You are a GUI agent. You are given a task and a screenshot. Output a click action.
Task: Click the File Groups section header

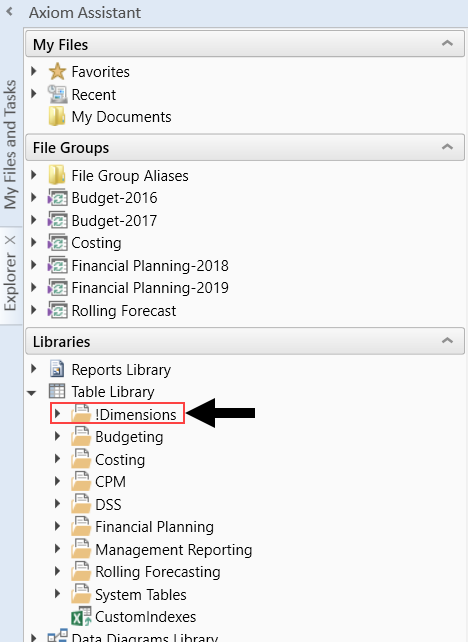[x=245, y=147]
